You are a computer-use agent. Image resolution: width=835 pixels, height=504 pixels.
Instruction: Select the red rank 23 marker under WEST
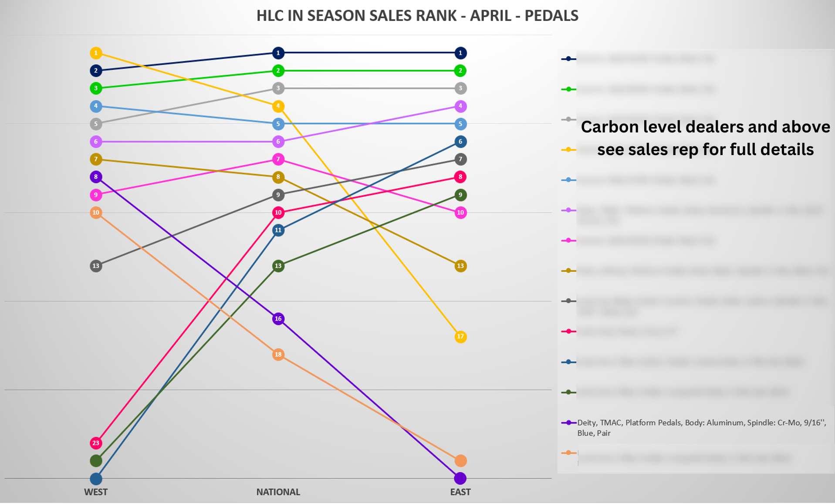click(96, 443)
